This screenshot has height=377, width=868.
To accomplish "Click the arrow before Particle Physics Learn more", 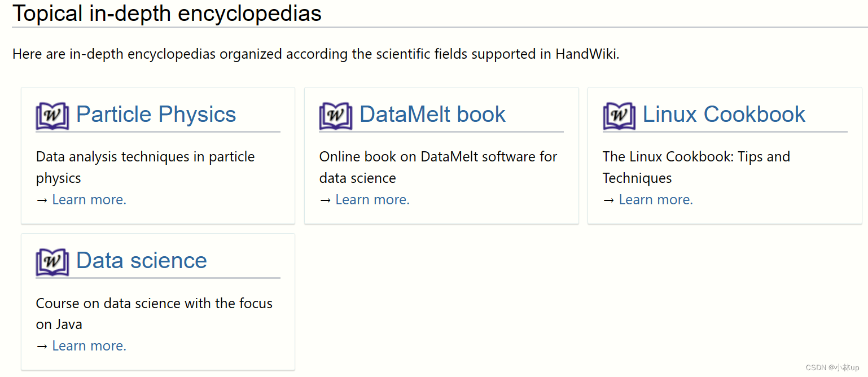I will click(x=42, y=199).
